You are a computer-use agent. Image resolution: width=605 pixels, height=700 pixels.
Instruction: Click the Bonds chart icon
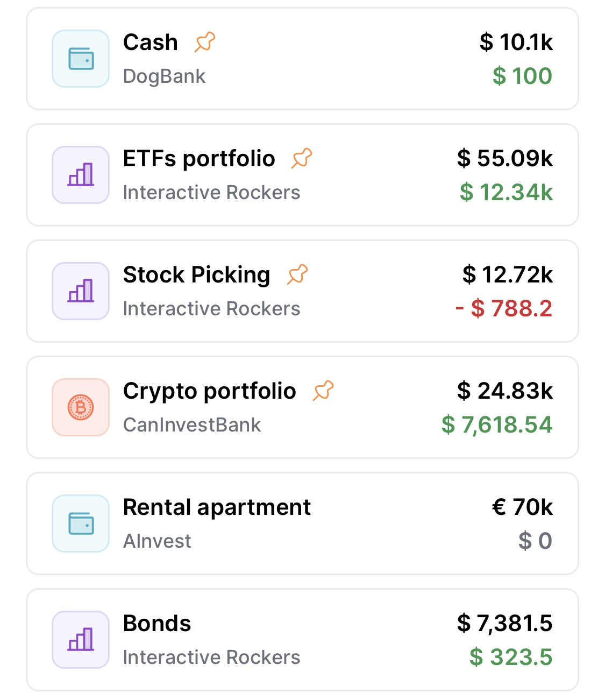click(x=81, y=640)
